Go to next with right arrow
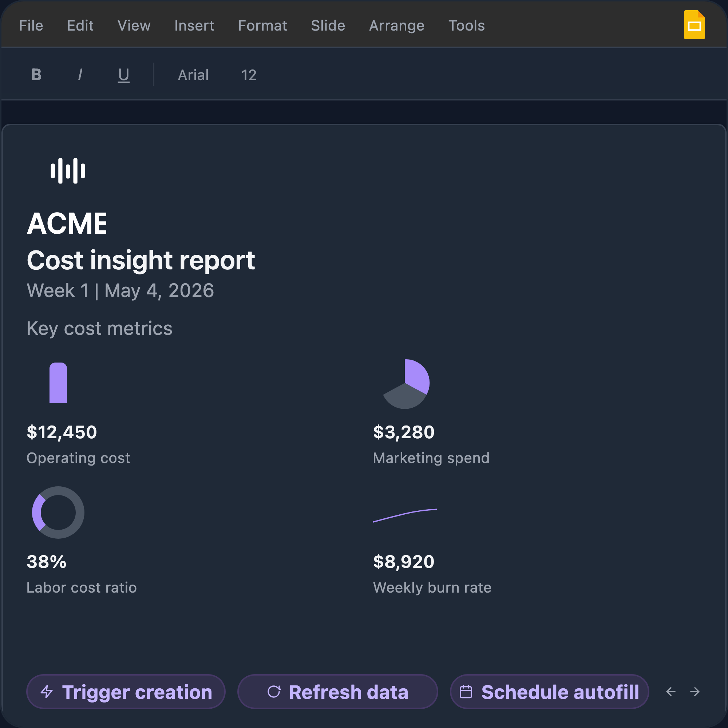 695,692
